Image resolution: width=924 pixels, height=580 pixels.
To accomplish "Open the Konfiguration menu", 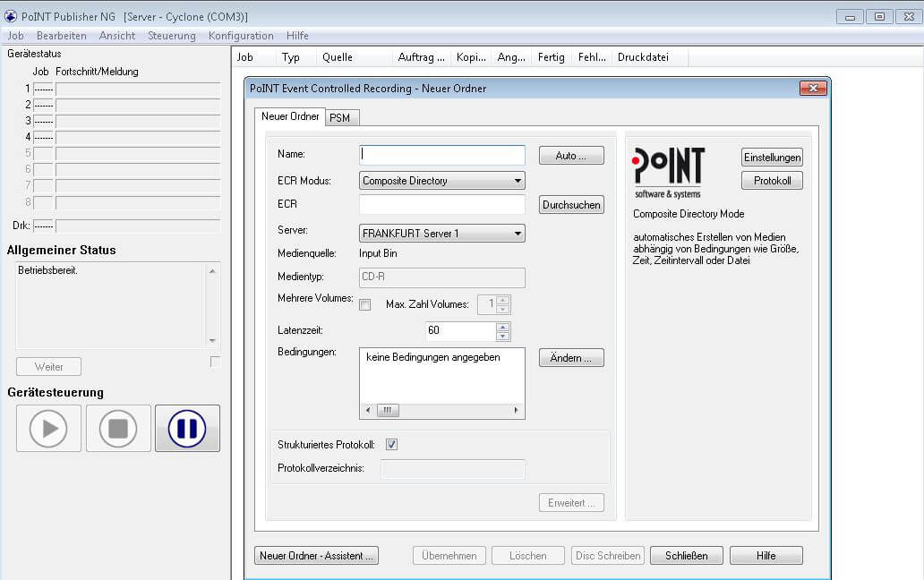I will click(241, 36).
